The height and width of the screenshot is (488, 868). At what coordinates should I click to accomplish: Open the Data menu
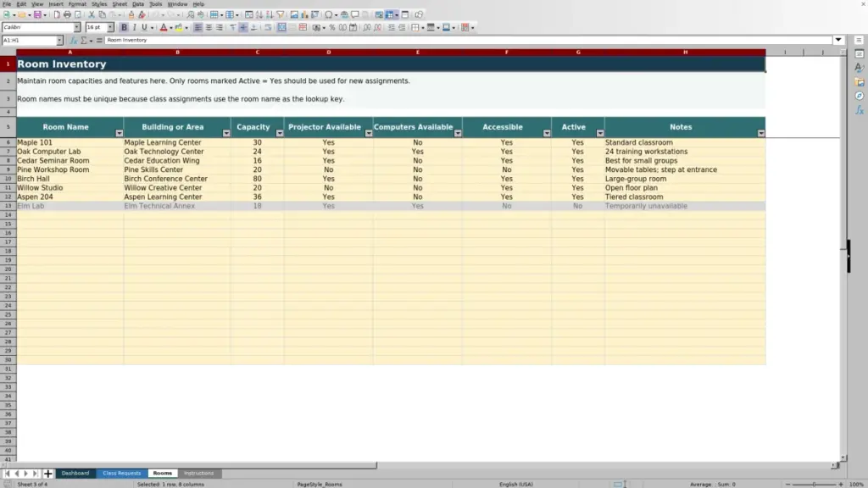click(138, 4)
